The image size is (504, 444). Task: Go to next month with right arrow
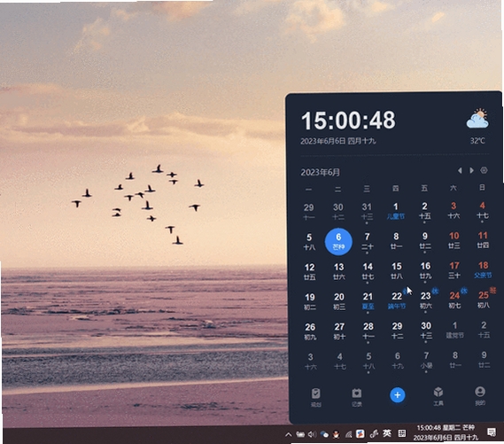(x=471, y=170)
